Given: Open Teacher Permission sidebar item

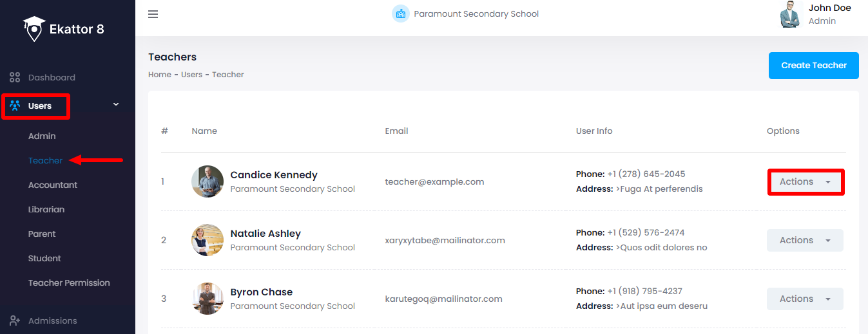Looking at the screenshot, I should coord(69,283).
